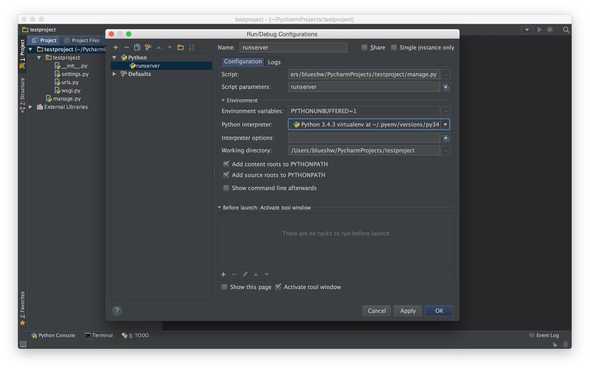Switch to Configuration tab
The width and height of the screenshot is (590, 371).
pyautogui.click(x=243, y=61)
